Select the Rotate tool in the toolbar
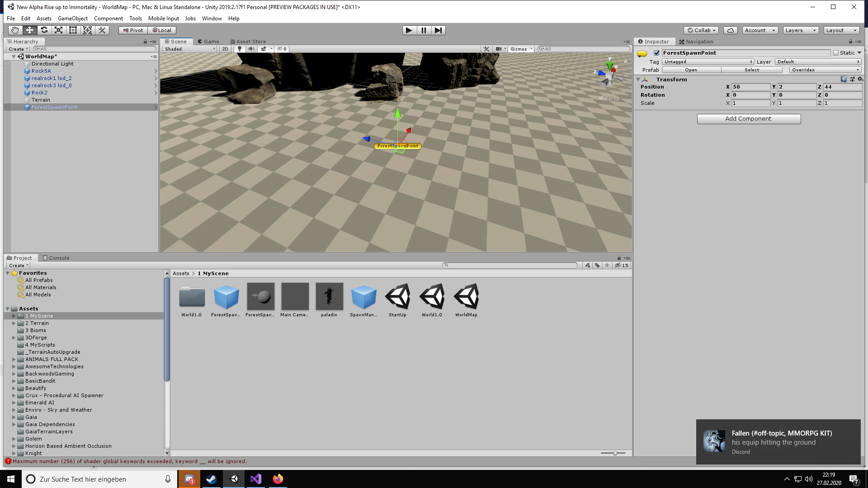Image resolution: width=868 pixels, height=488 pixels. click(x=44, y=30)
